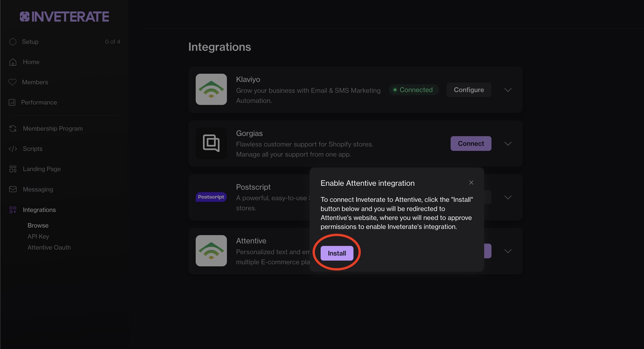Click the Messaging envelope icon
Viewport: 644px width, 349px height.
coord(13,189)
